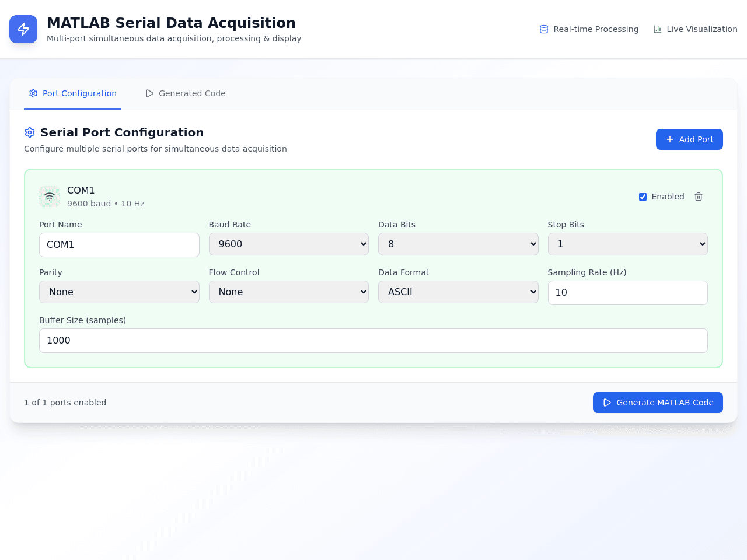
Task: Click the gear icon beside Serial Port Configuration
Action: [x=30, y=132]
